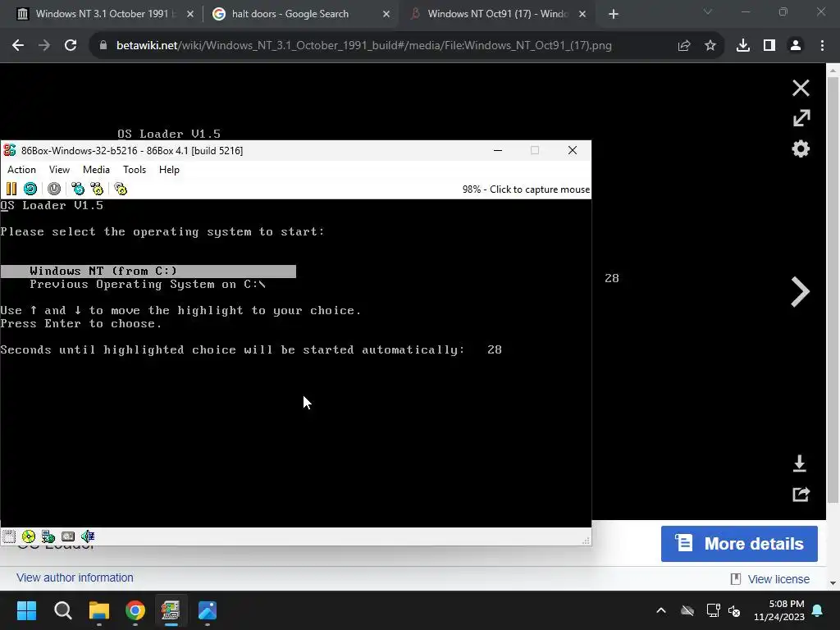Open notifications bell in taskbar
This screenshot has height=630, width=840.
coord(818,610)
